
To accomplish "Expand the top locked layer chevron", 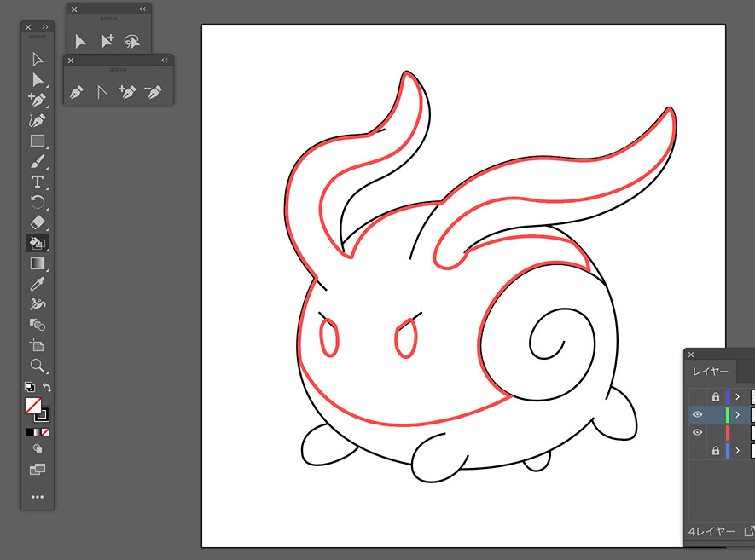I will pyautogui.click(x=737, y=397).
